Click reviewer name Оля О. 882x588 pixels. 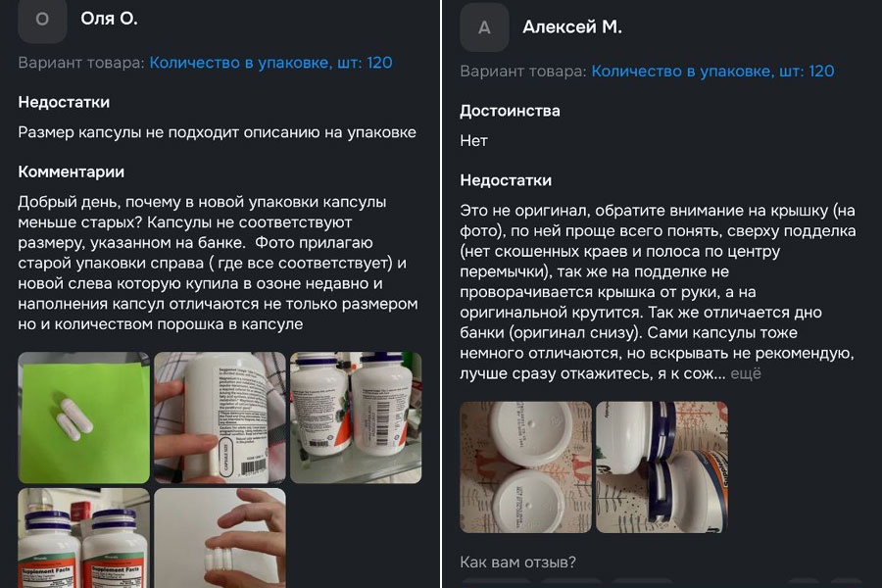(x=109, y=19)
